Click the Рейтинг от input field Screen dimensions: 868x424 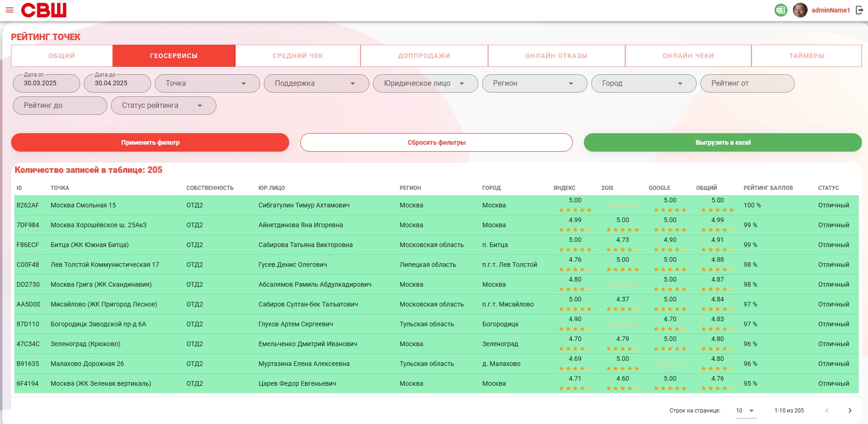click(747, 83)
